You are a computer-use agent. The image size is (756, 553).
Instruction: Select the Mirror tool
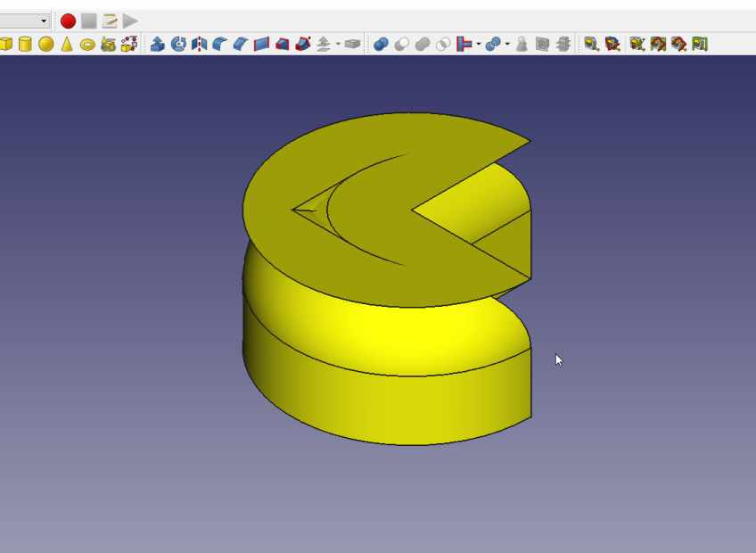pos(199,45)
